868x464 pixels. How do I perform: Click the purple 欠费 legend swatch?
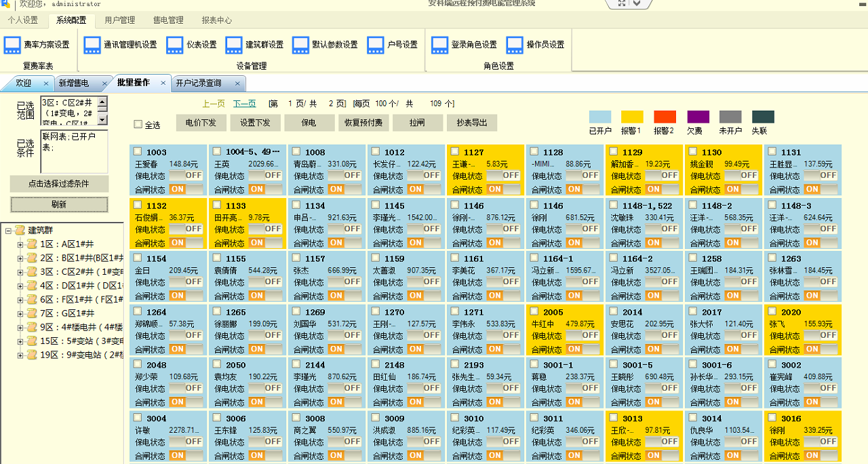(x=696, y=116)
